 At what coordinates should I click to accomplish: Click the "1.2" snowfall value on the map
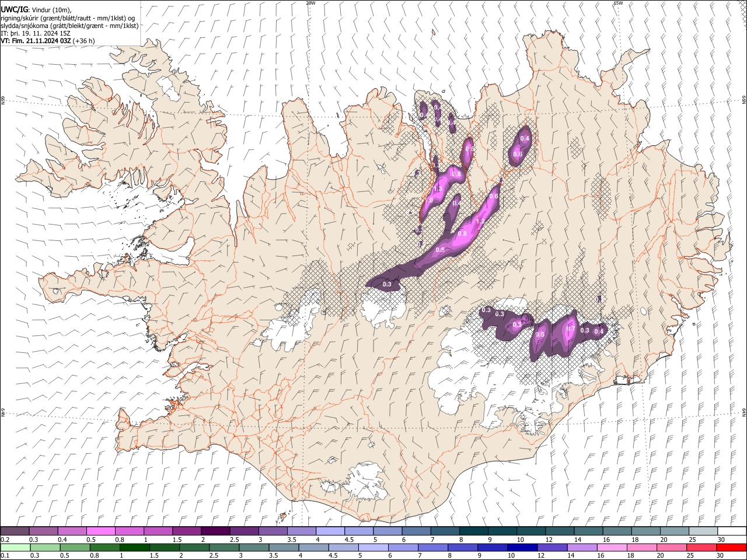[481, 221]
